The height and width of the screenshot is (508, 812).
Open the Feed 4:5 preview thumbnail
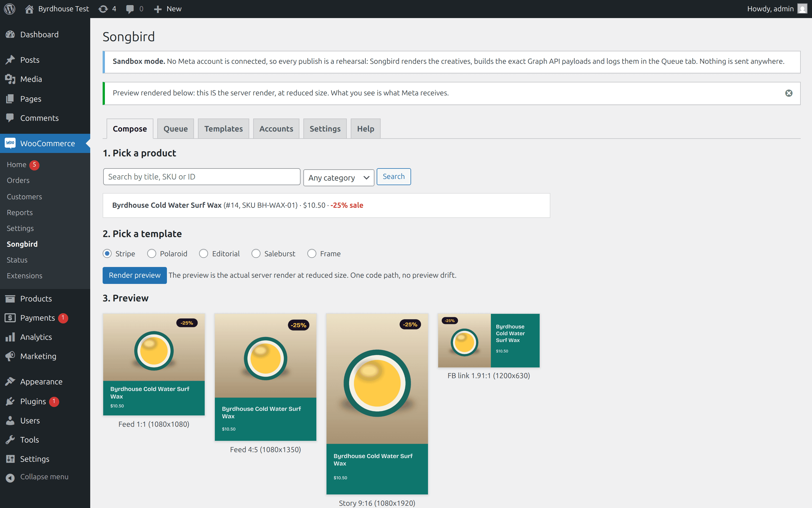[x=265, y=377]
